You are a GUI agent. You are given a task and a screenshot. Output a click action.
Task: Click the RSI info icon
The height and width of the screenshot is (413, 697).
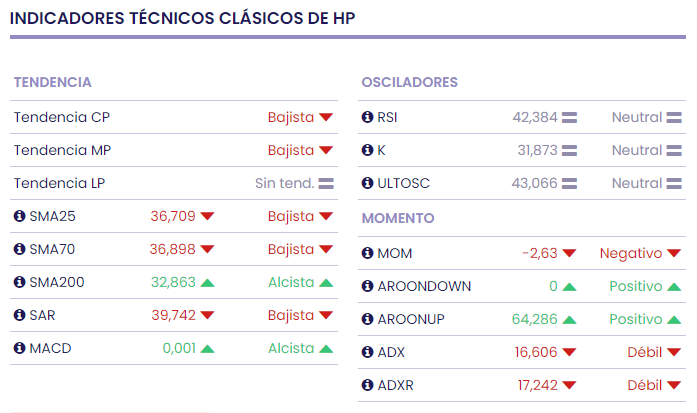click(367, 117)
